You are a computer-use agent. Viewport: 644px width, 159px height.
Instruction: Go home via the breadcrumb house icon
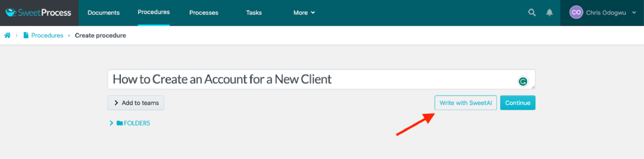tap(7, 35)
